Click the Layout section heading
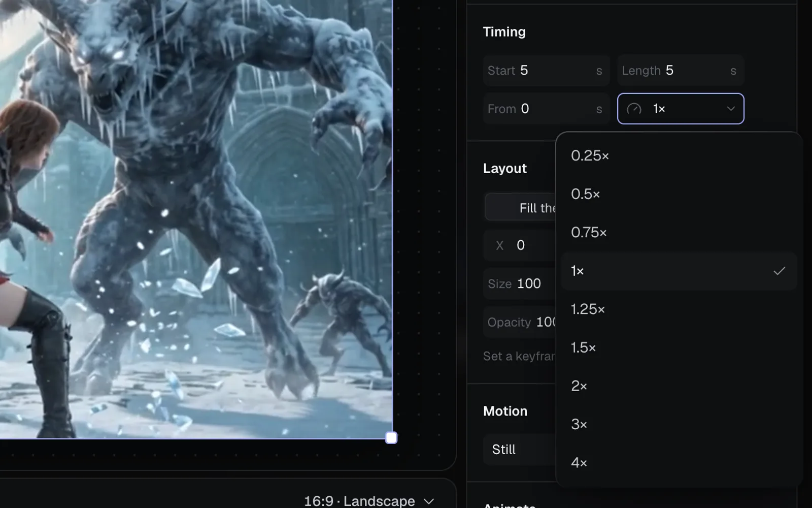Screen dimensions: 812x508 point(504,169)
